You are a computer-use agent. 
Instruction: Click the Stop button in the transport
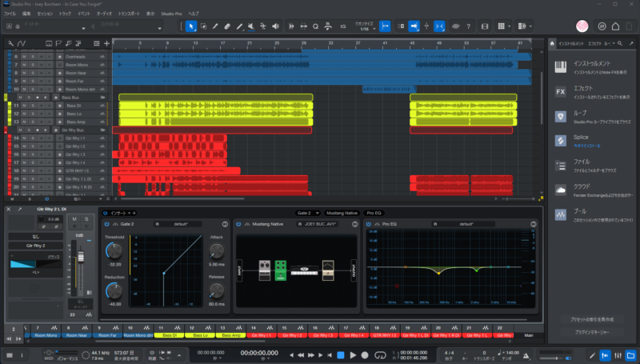(340, 354)
